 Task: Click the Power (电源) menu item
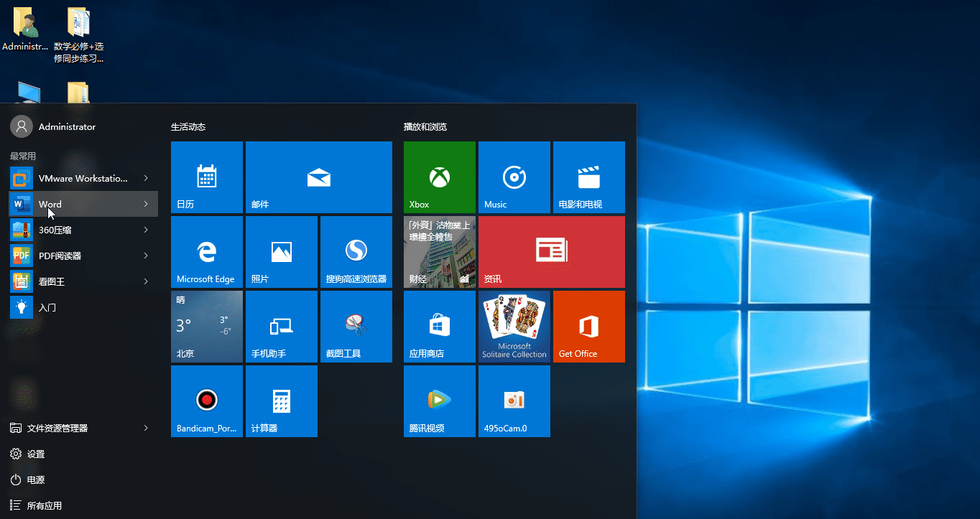pyautogui.click(x=36, y=480)
